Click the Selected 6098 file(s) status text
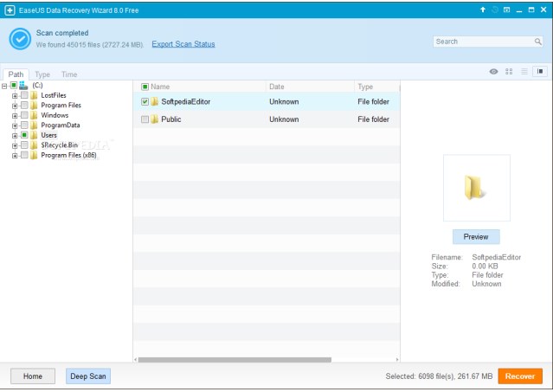Screen dimensions: 553x392 pyautogui.click(x=439, y=376)
